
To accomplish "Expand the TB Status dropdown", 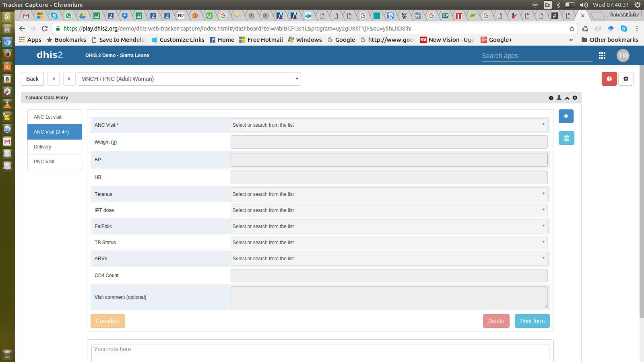I will pos(389,243).
